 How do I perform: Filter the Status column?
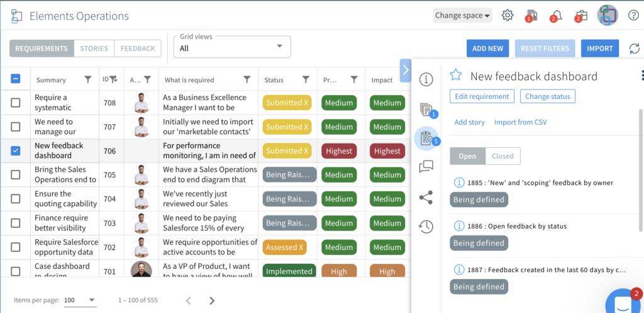pos(306,80)
